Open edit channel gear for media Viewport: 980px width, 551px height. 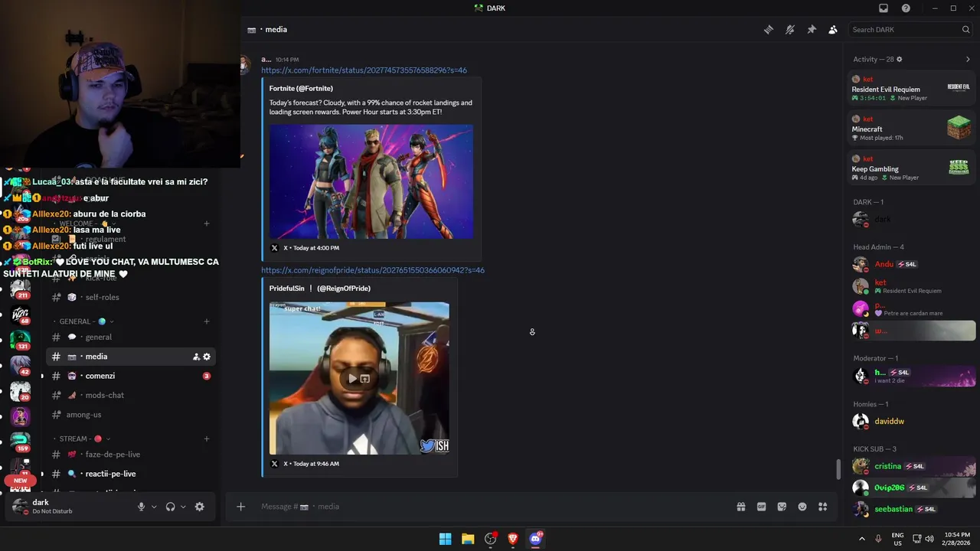(207, 357)
